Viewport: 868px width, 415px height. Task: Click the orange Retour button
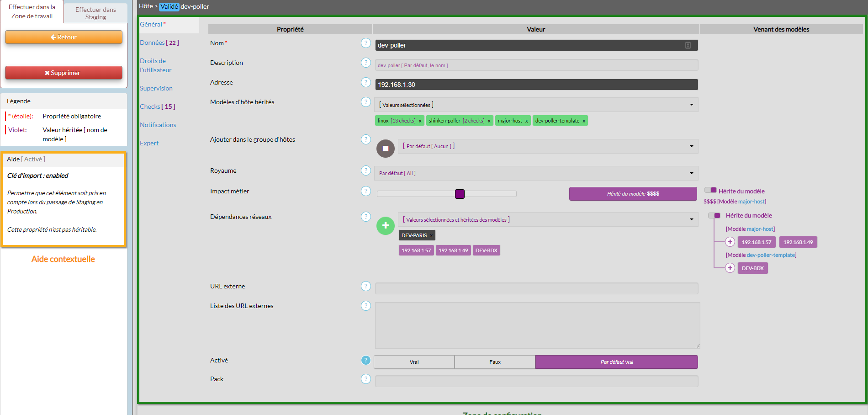[64, 37]
